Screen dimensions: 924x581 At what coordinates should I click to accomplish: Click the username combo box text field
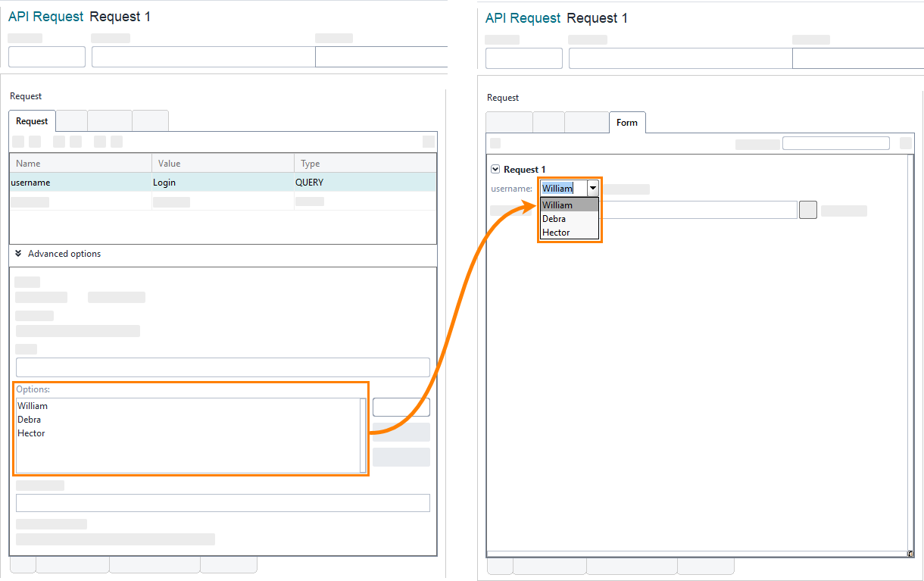(563, 189)
